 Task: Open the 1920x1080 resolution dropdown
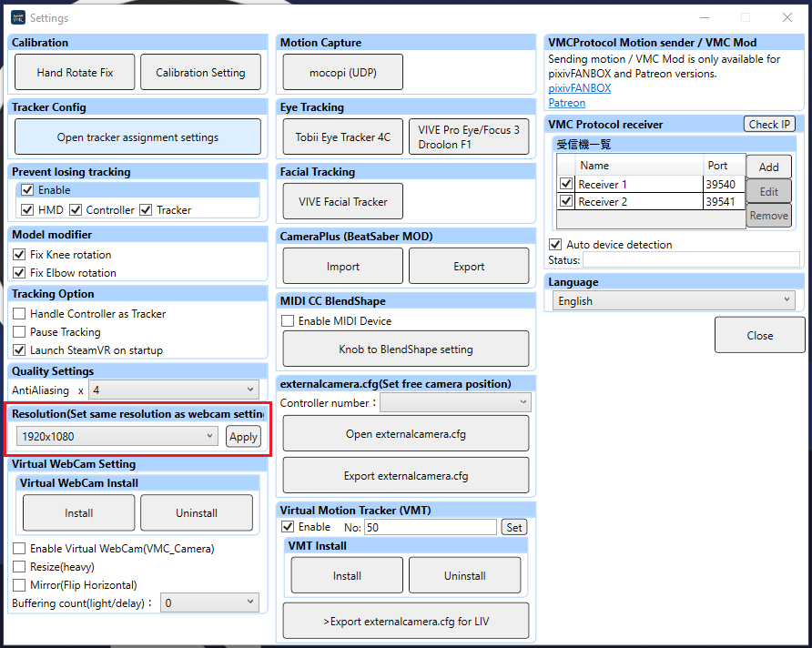[117, 437]
